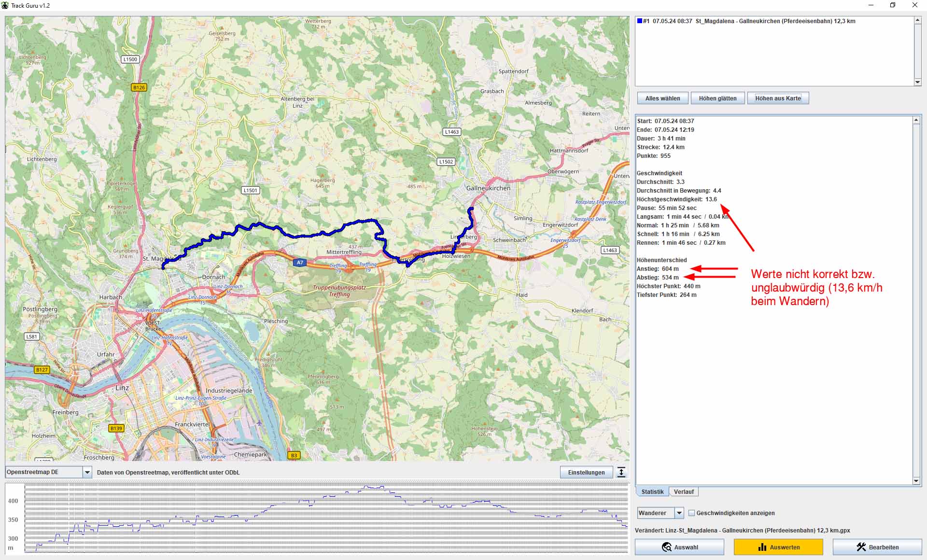The height and width of the screenshot is (560, 927).
Task: Click the B126 road sign on map
Action: 139,87
